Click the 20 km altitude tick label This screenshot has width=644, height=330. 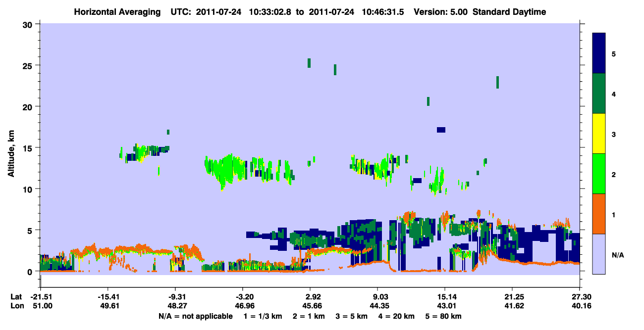coord(29,107)
